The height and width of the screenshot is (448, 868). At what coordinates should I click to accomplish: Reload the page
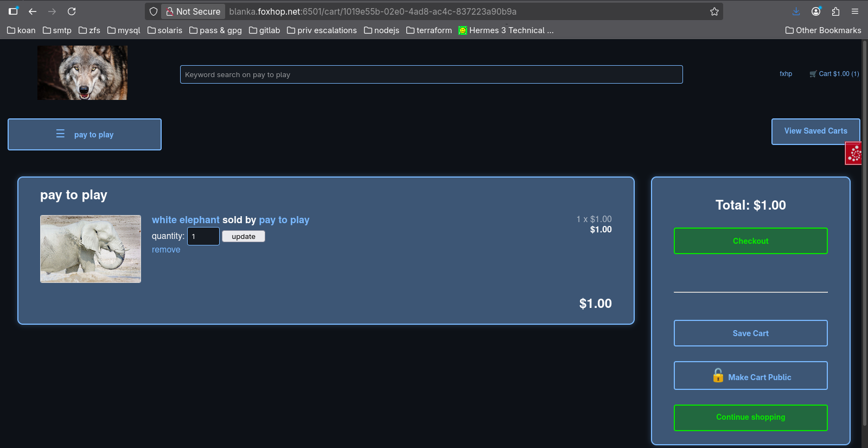72,11
